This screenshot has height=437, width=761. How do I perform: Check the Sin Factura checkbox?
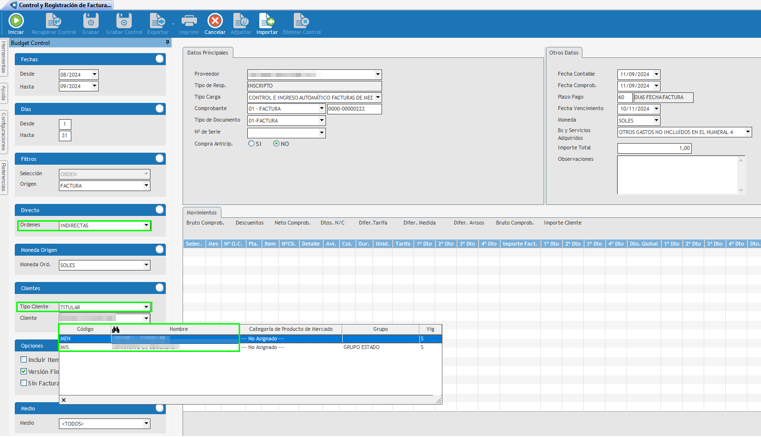pos(23,383)
